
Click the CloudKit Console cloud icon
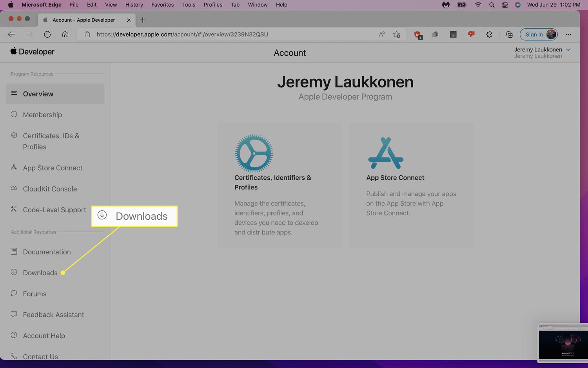point(14,188)
